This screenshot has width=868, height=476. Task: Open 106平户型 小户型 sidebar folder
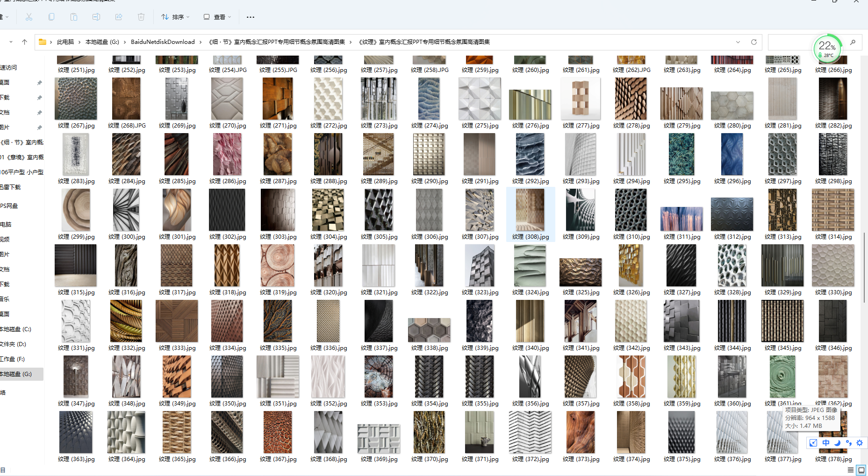22,172
